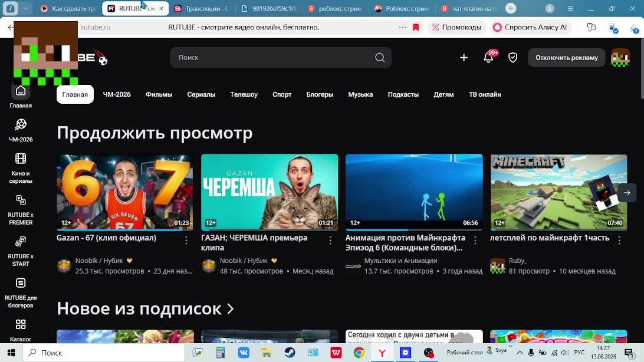Open profile avatar in the header

pyautogui.click(x=620, y=58)
